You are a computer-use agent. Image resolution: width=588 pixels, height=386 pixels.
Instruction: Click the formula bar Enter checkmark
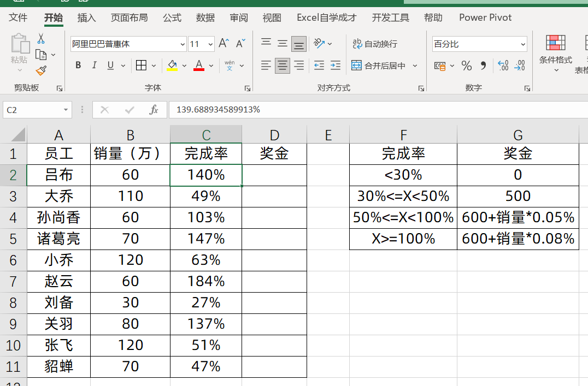tap(130, 110)
